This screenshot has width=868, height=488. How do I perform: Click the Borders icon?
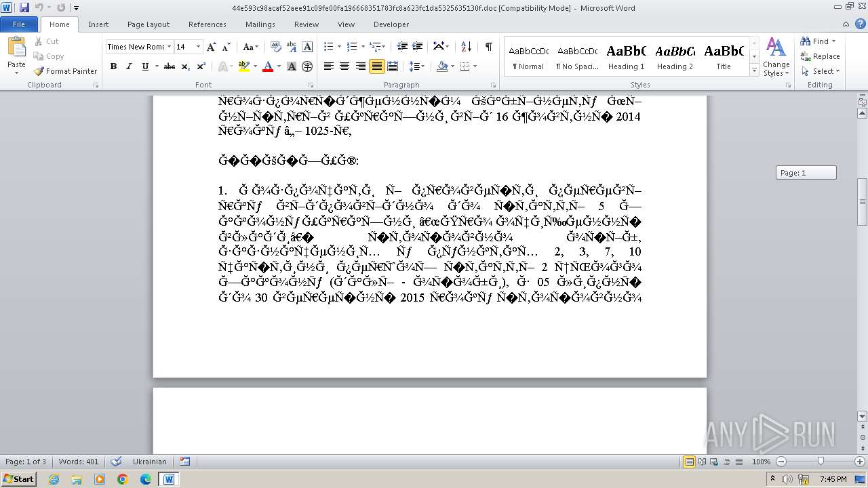pyautogui.click(x=465, y=66)
